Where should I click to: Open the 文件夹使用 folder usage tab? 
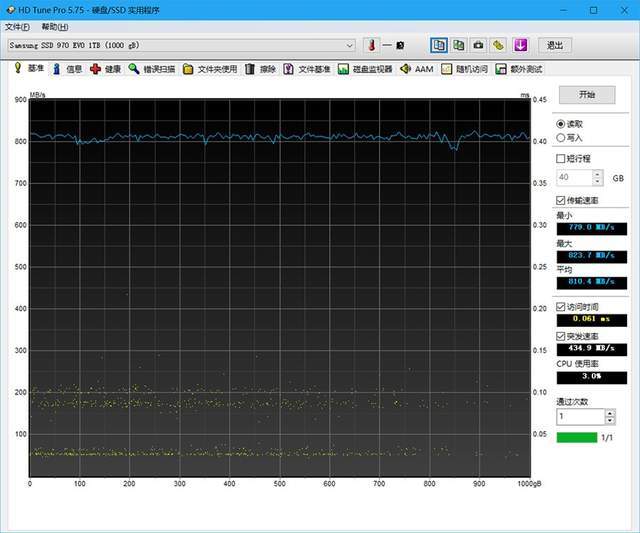click(x=210, y=69)
